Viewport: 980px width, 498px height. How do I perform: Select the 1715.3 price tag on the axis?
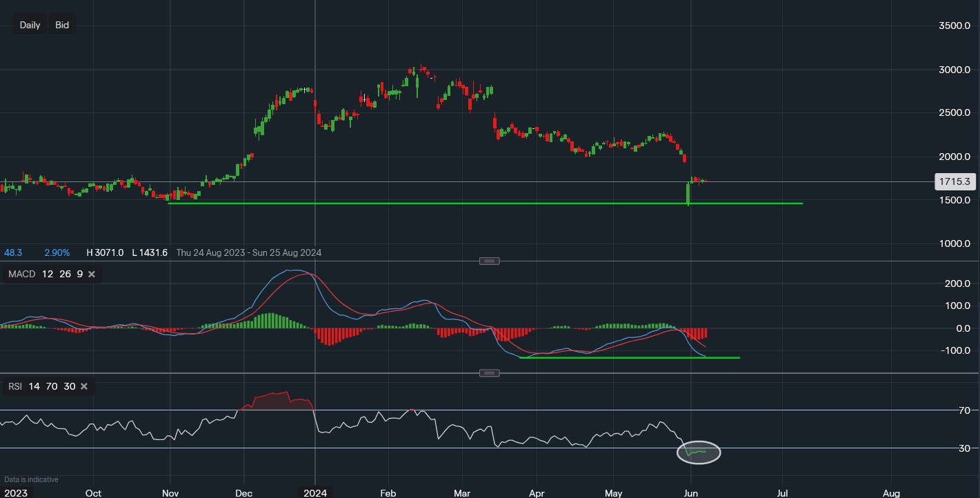coord(955,181)
